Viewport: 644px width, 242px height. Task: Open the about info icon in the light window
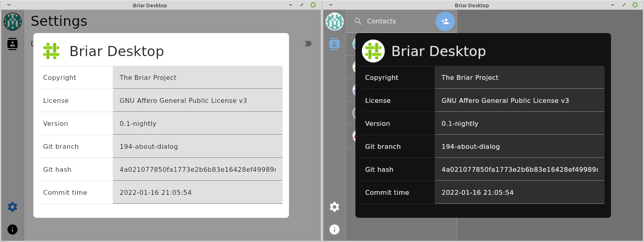click(12, 229)
